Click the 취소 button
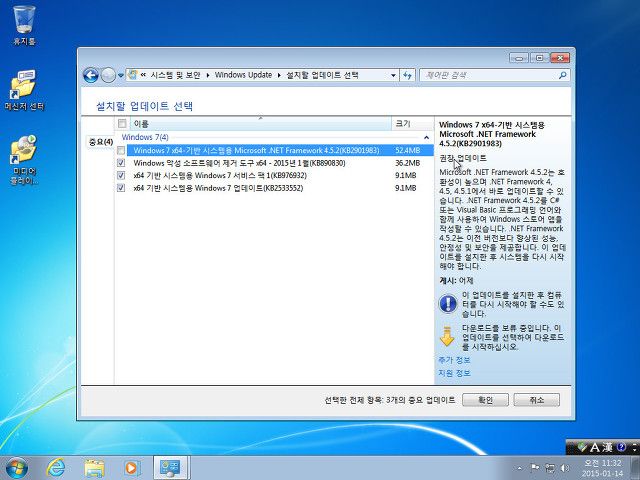This screenshot has height=480, width=640. [x=536, y=400]
